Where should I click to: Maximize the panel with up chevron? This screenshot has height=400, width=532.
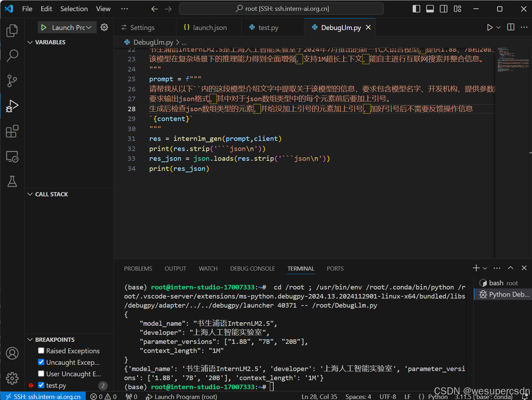(x=511, y=268)
